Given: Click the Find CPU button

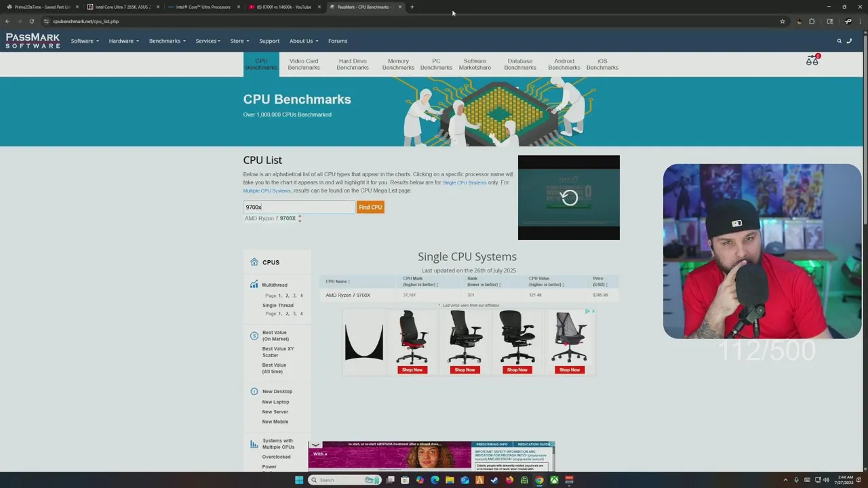Looking at the screenshot, I should [x=370, y=207].
